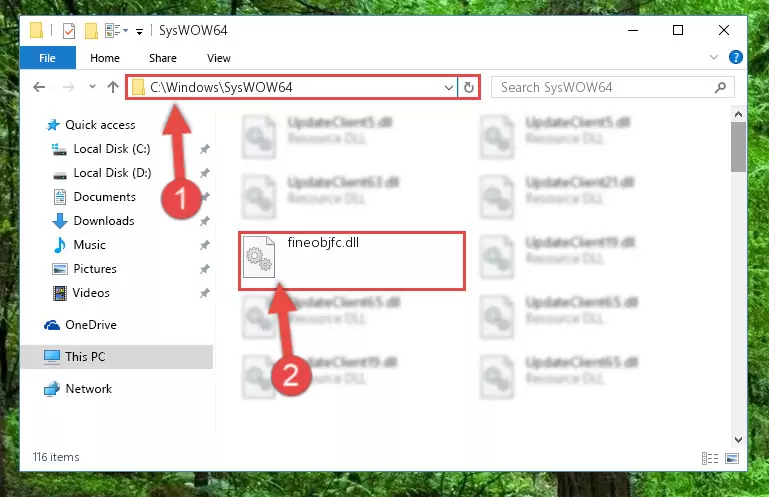Click the address bar path C:\Windows\SysWOW64
This screenshot has height=497, width=769.
click(x=221, y=87)
